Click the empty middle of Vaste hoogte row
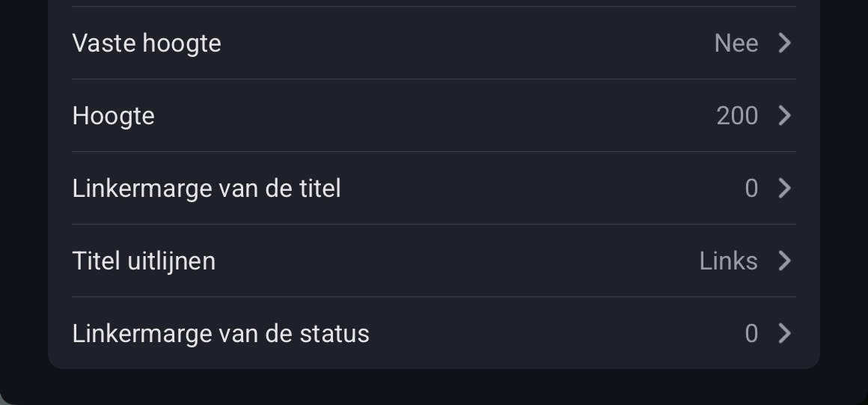The image size is (868, 405). tap(464, 43)
